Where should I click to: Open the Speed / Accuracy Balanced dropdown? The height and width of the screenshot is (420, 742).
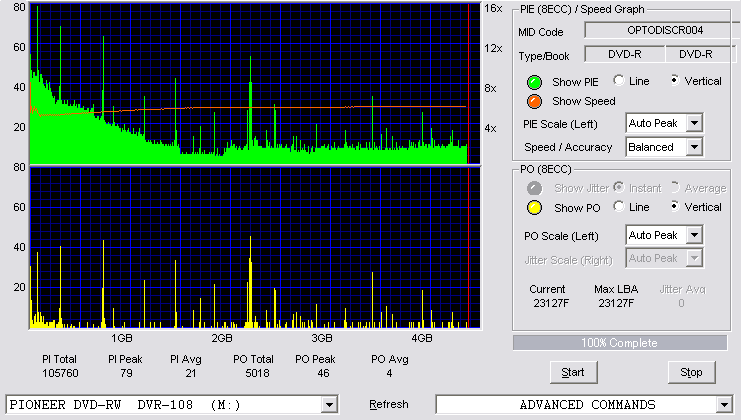[694, 147]
